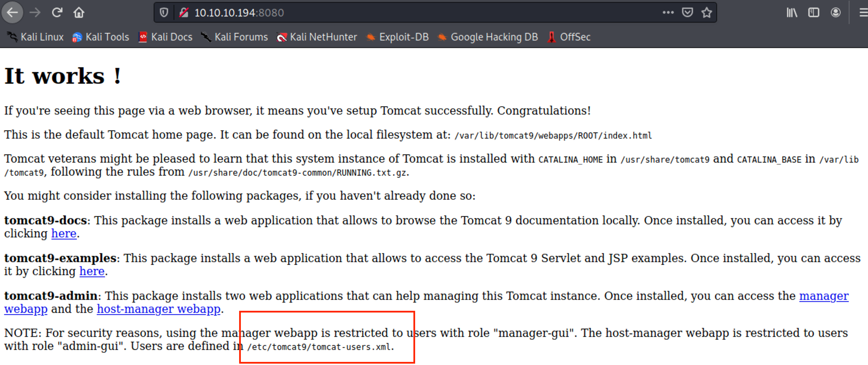Click the /usr/share/tomcat9 path text
This screenshot has width=868, height=365.
665,160
